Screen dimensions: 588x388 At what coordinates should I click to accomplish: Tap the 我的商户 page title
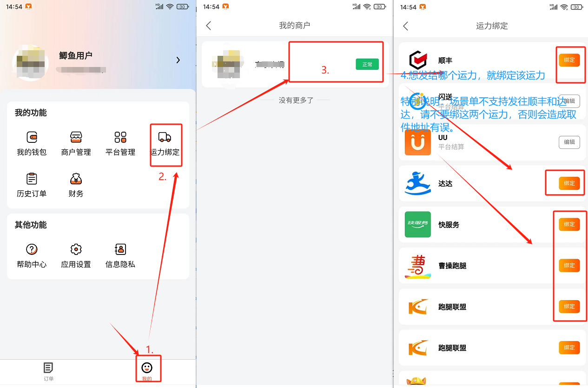point(295,26)
